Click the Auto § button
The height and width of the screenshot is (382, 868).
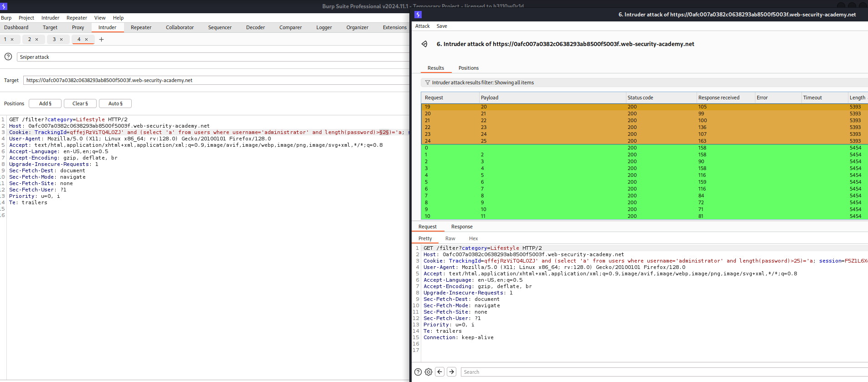(x=115, y=103)
